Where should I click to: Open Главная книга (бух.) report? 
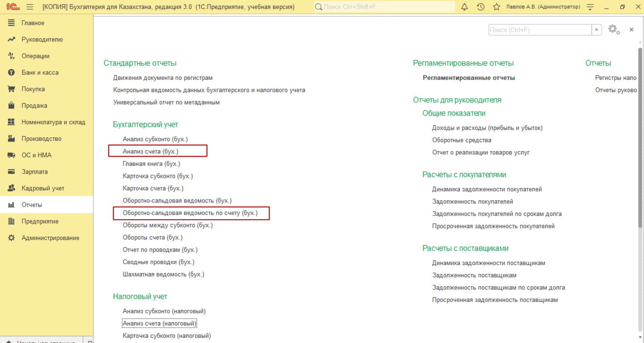[x=151, y=163]
